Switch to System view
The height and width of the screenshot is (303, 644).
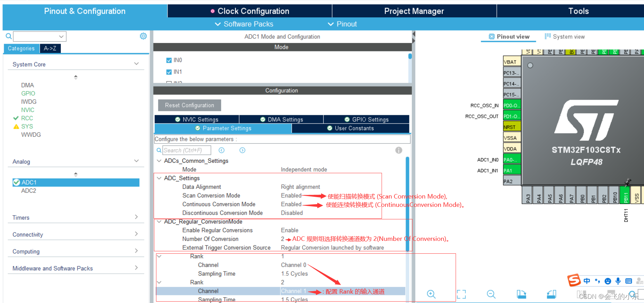click(565, 36)
